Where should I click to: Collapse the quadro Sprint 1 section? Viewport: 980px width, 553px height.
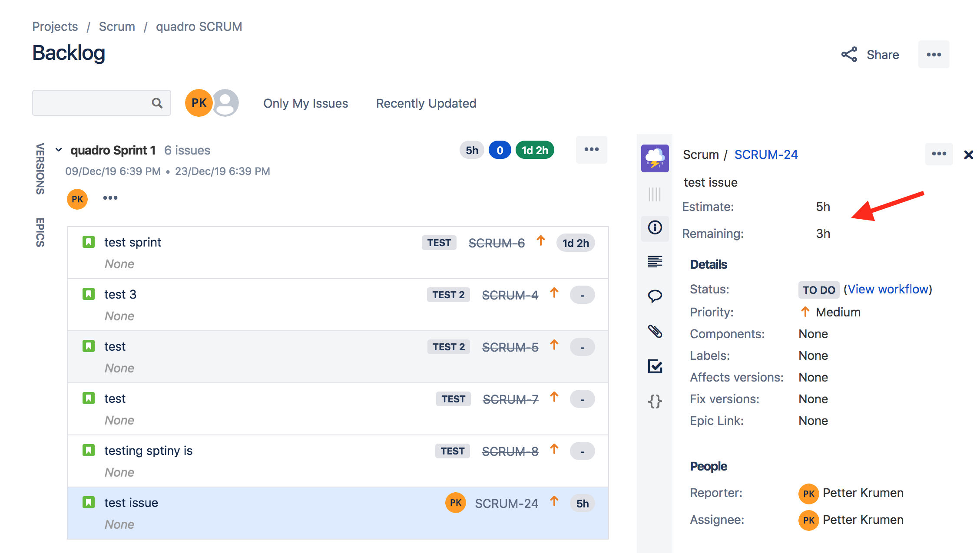pos(59,150)
